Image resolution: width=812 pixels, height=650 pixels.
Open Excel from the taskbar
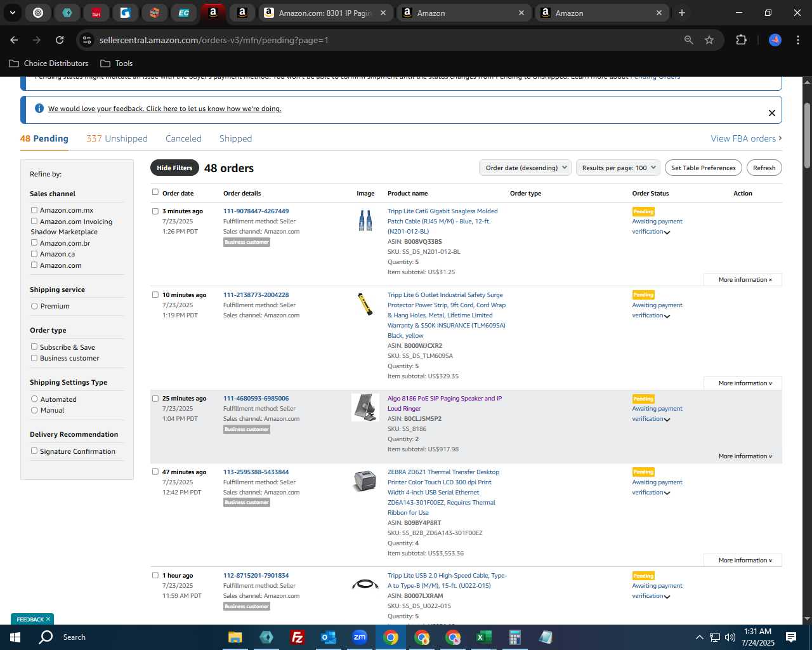coord(483,637)
